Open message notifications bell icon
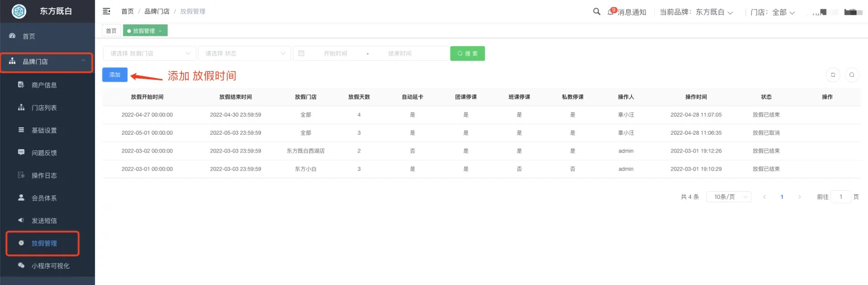The image size is (868, 285). pos(611,12)
